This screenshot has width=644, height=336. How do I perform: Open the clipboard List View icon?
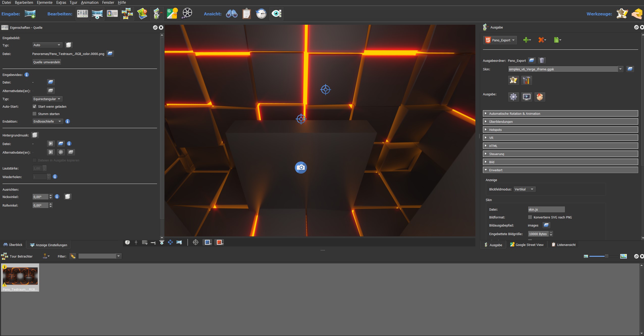pyautogui.click(x=246, y=14)
